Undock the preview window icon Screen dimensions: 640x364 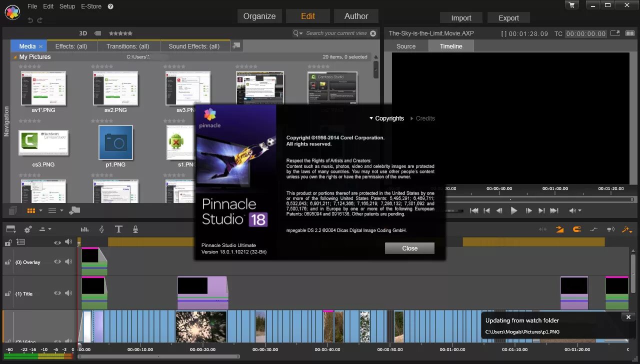coord(615,33)
